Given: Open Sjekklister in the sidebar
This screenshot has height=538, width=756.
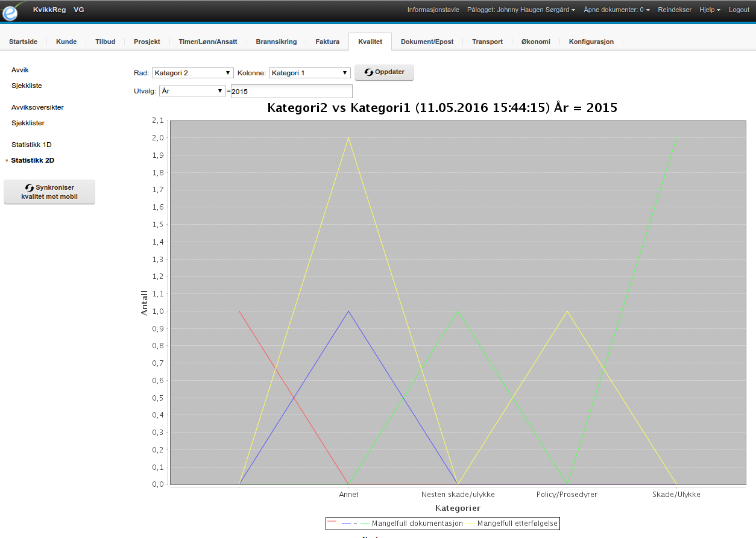Looking at the screenshot, I should (28, 123).
